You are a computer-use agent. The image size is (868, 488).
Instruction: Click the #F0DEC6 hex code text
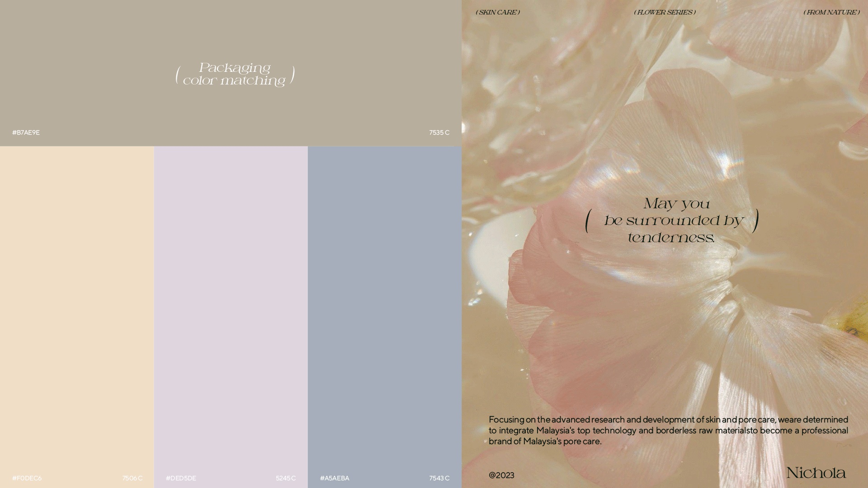(27, 478)
